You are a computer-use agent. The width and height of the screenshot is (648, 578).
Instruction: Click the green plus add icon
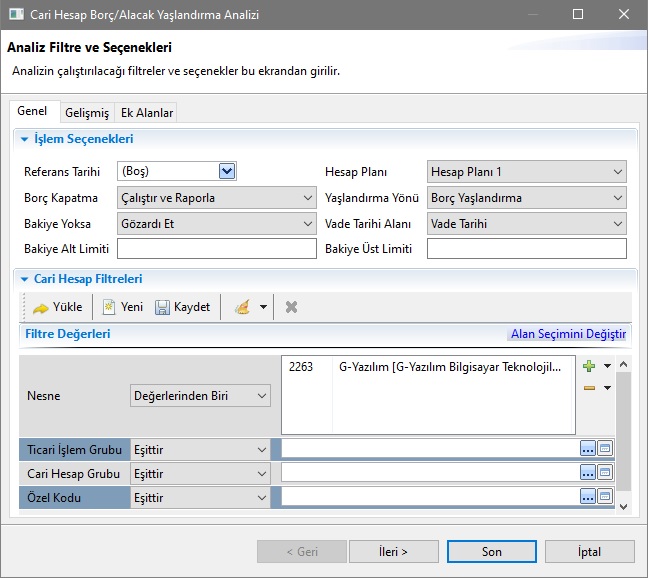(x=589, y=366)
